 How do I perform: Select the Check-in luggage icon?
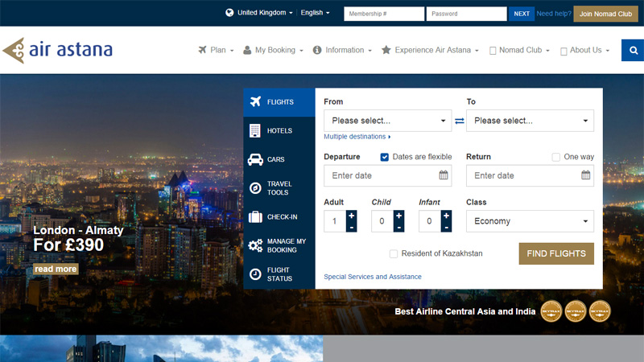255,216
